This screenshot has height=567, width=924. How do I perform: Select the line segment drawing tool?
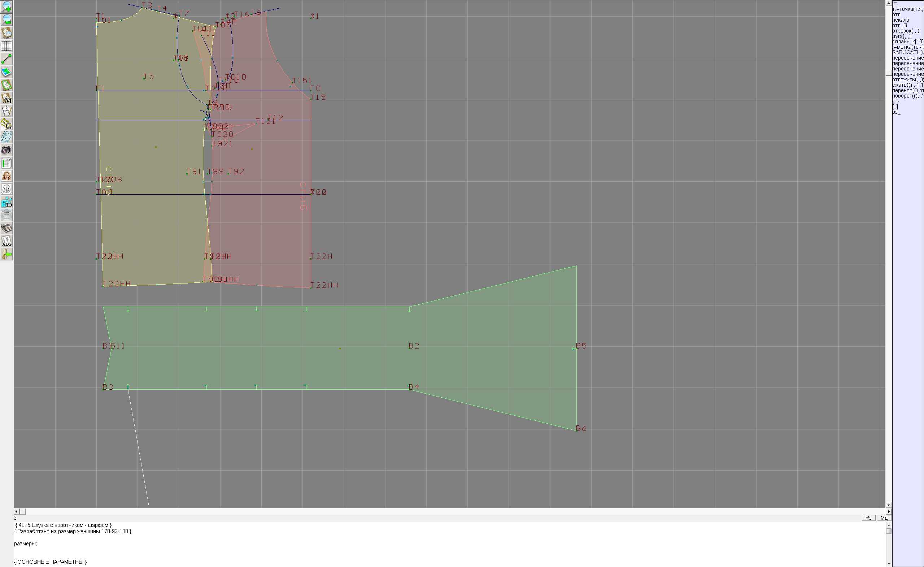[x=6, y=59]
